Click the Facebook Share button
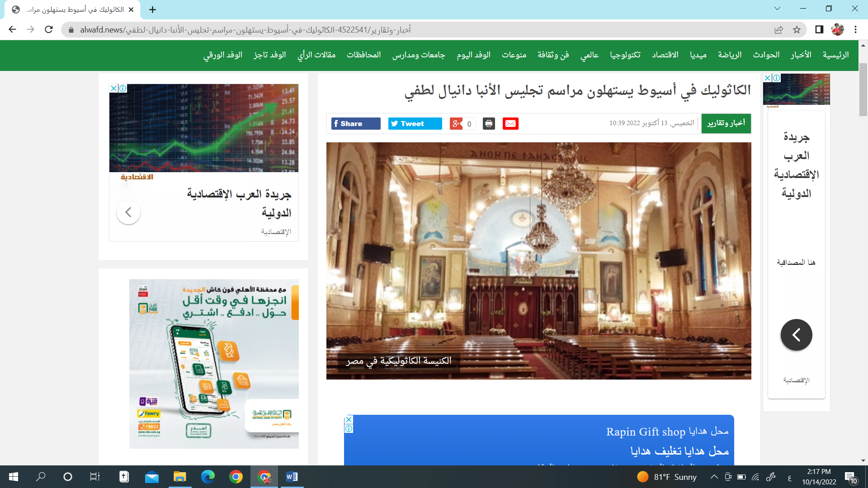Screen dimensions: 868x488 click(x=356, y=124)
